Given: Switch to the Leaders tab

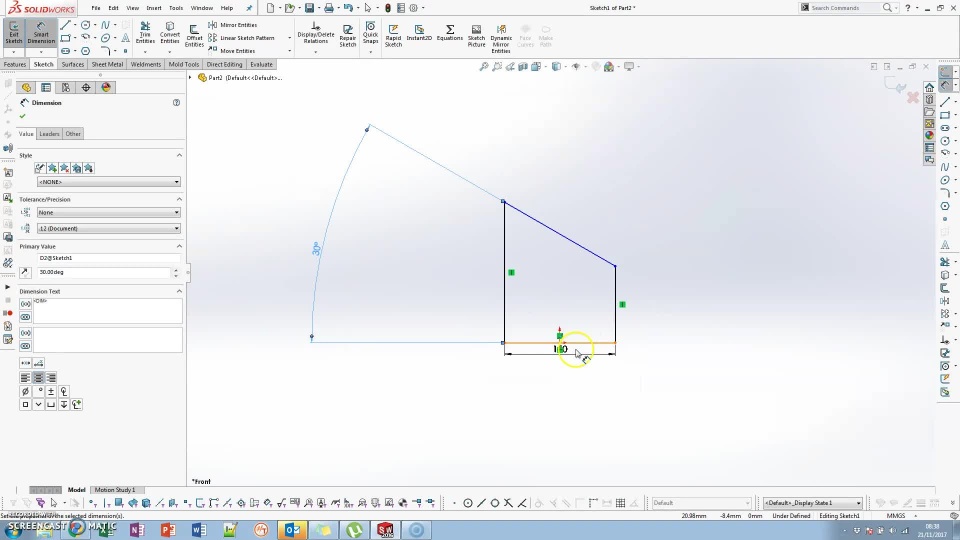Looking at the screenshot, I should pyautogui.click(x=49, y=134).
